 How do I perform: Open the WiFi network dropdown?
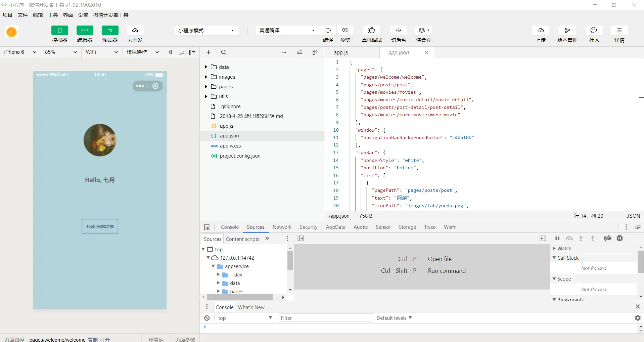pos(102,52)
